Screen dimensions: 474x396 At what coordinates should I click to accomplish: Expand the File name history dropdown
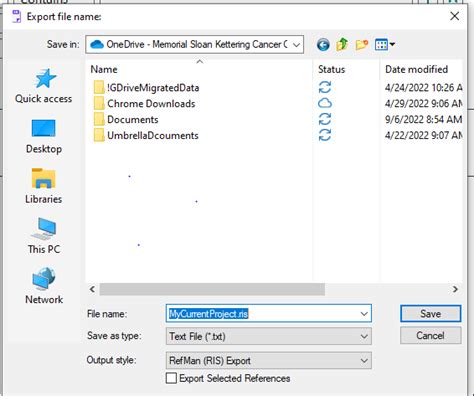(x=364, y=314)
